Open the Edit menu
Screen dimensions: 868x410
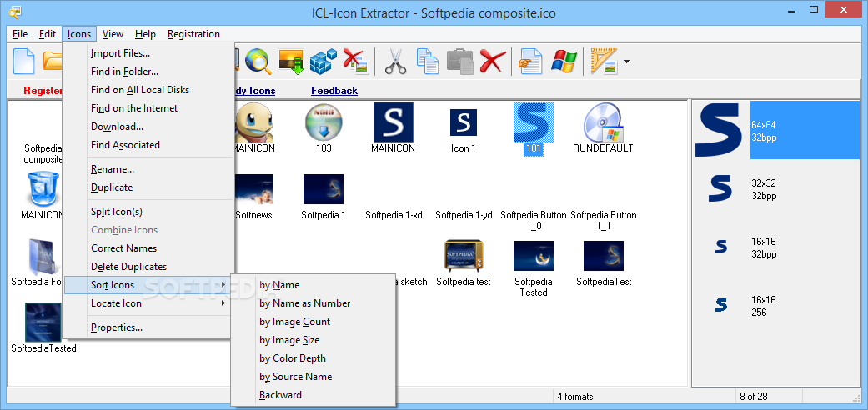coord(47,34)
